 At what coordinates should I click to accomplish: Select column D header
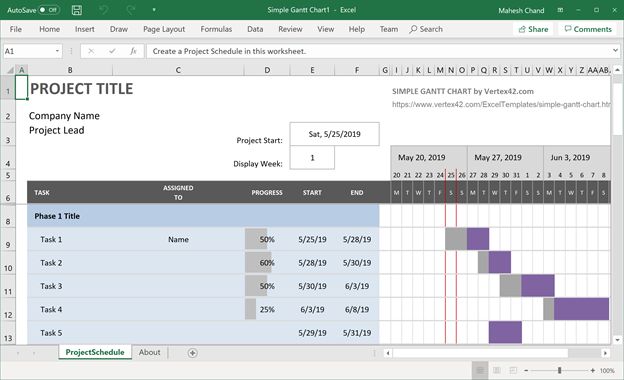pos(267,70)
